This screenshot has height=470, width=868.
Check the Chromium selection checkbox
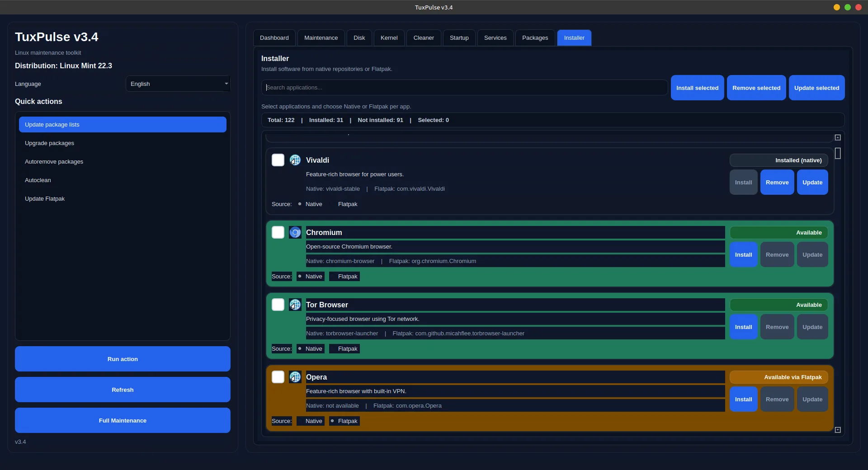point(278,232)
